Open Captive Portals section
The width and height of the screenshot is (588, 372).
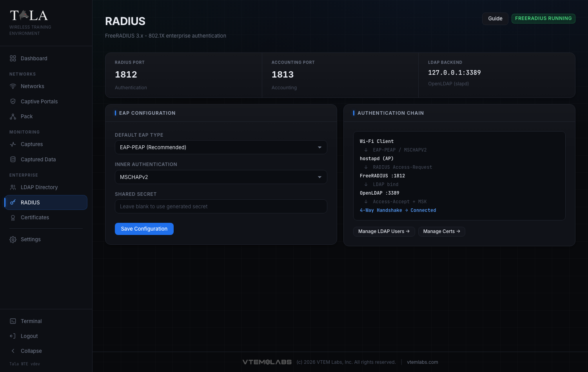[x=46, y=101]
